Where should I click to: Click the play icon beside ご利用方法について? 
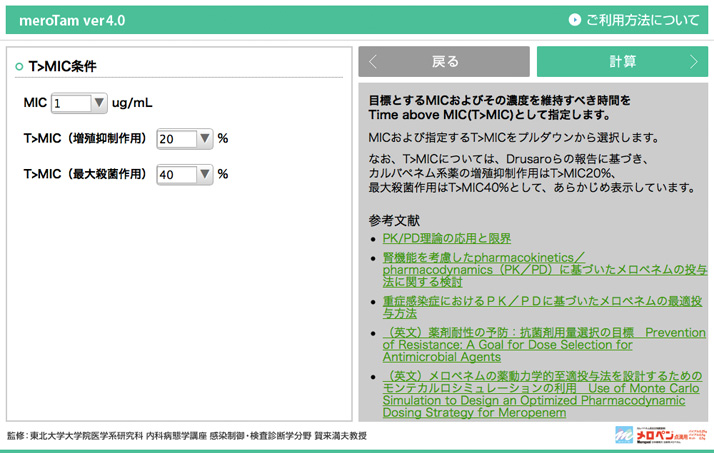574,19
